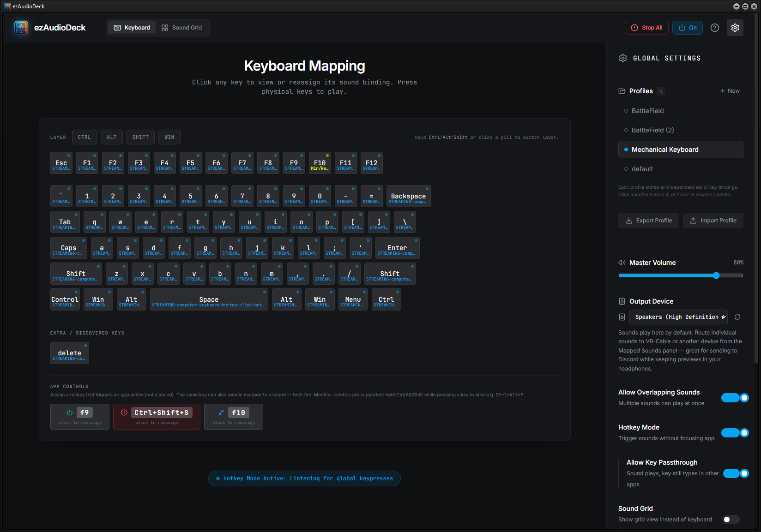Select the Keyboard tab

[132, 28]
